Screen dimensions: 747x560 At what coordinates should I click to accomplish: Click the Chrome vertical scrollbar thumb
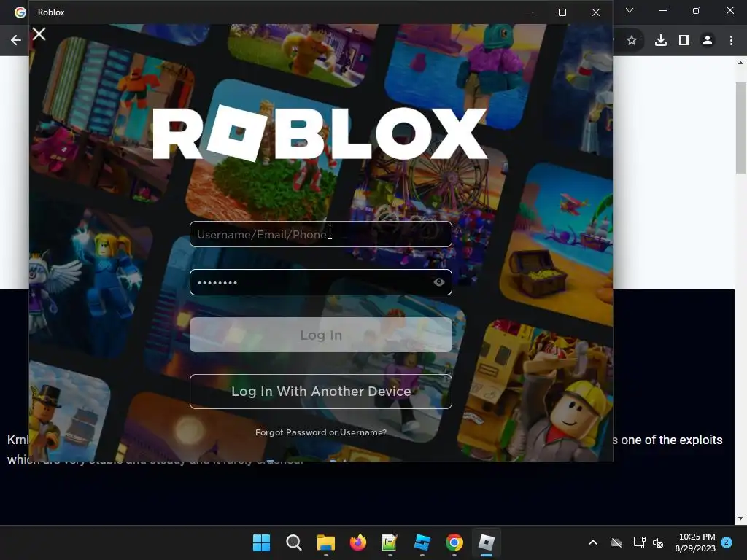pos(741,128)
